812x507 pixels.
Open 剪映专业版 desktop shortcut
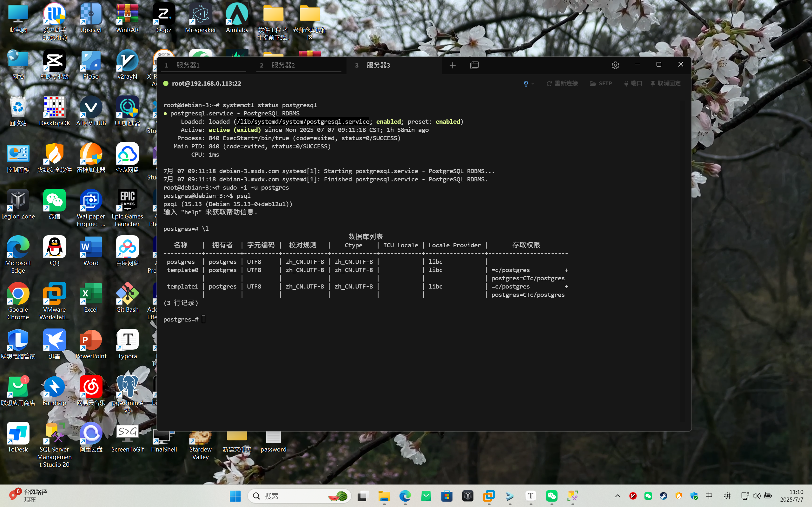point(54,65)
